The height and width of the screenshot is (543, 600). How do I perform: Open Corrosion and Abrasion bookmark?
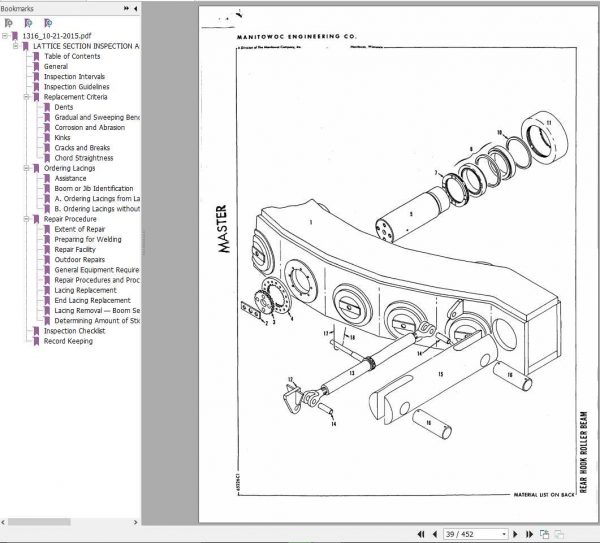[x=90, y=127]
